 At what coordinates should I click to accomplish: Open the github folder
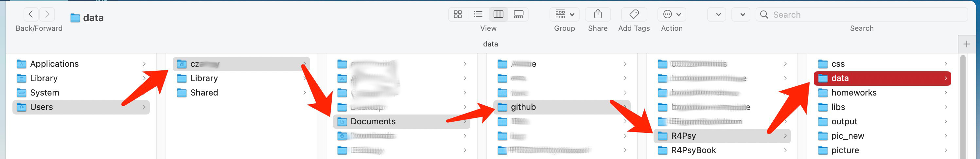523,107
